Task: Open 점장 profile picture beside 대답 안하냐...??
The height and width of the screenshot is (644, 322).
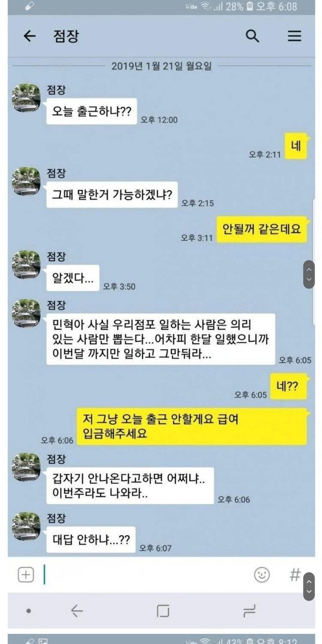Action: coord(26,526)
